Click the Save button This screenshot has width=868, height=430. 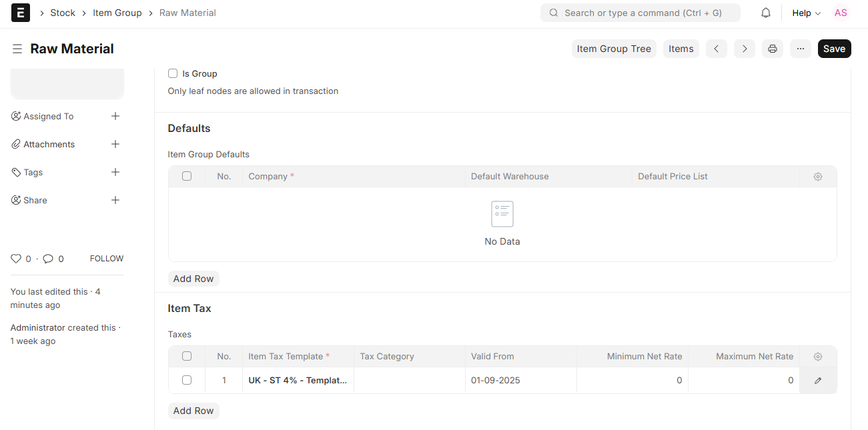[x=834, y=49]
